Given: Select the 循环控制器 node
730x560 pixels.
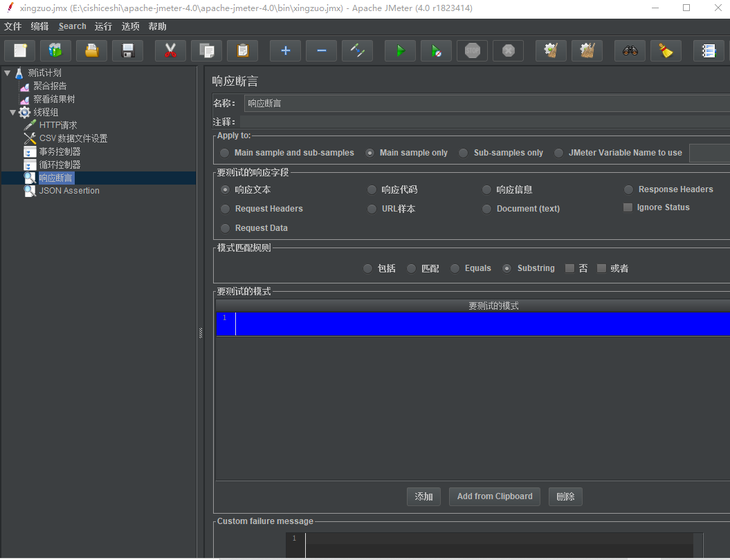Looking at the screenshot, I should pos(60,165).
